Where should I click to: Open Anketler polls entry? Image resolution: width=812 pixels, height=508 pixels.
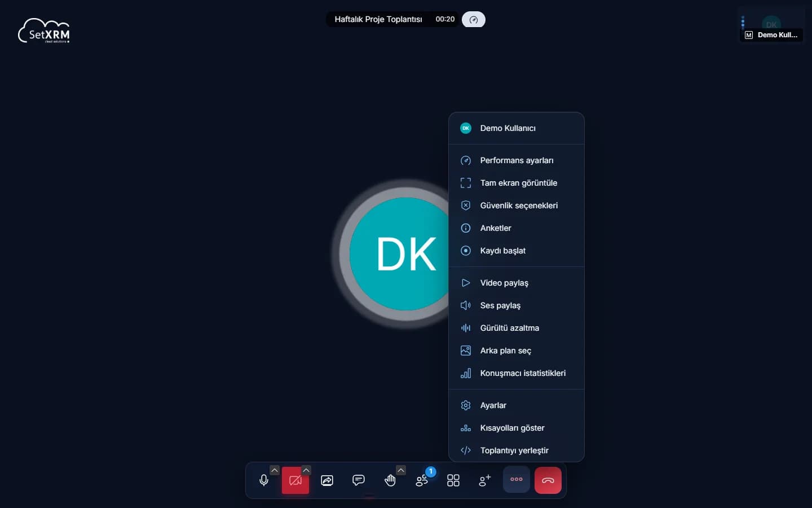tap(517, 228)
